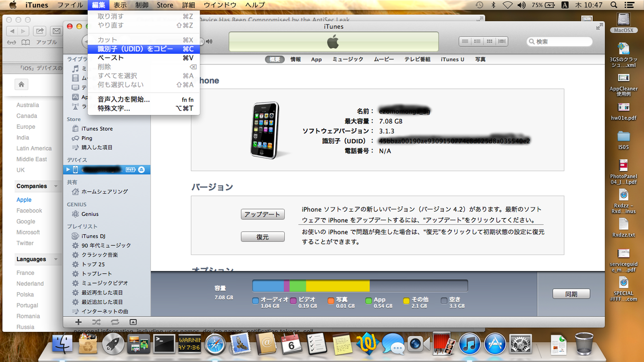Screen dimensions: 644x362
Task: Enter iTunes full screen via corner arrows
Action: click(599, 26)
